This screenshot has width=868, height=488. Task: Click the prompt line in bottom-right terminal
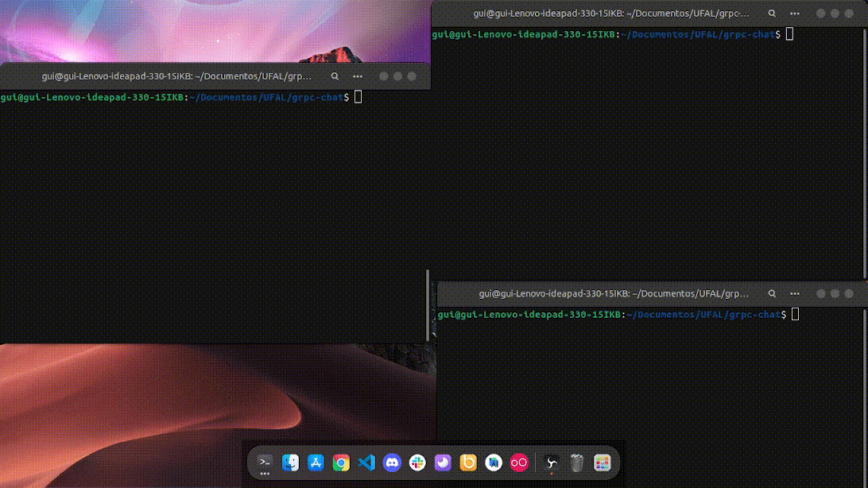[618, 315]
